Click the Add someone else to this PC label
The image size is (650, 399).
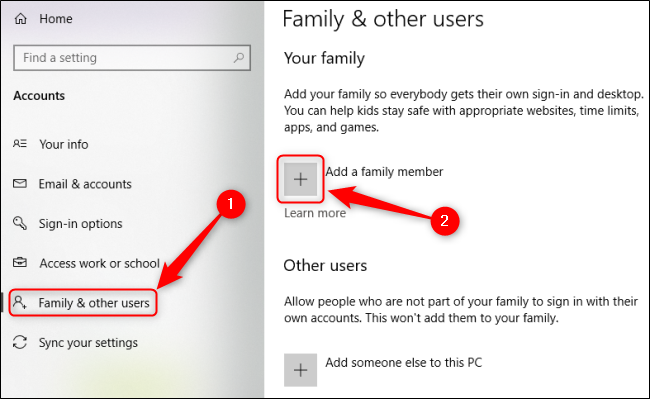click(403, 363)
